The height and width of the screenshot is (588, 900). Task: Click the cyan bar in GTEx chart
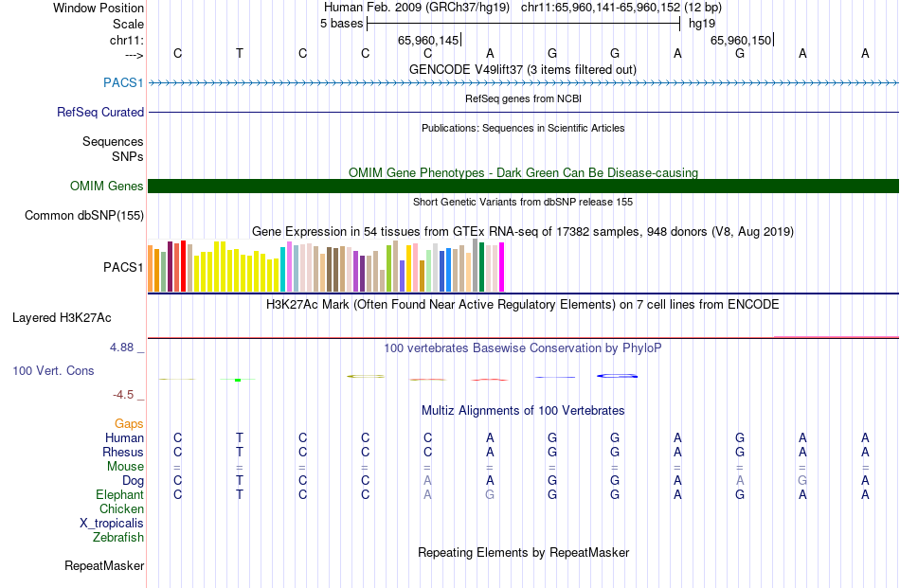pyautogui.click(x=283, y=270)
